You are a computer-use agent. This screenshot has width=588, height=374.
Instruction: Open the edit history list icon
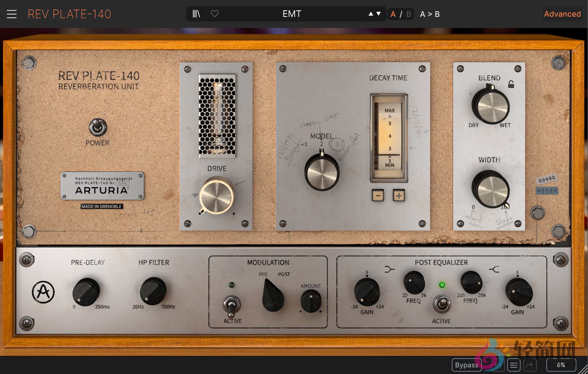click(x=514, y=365)
